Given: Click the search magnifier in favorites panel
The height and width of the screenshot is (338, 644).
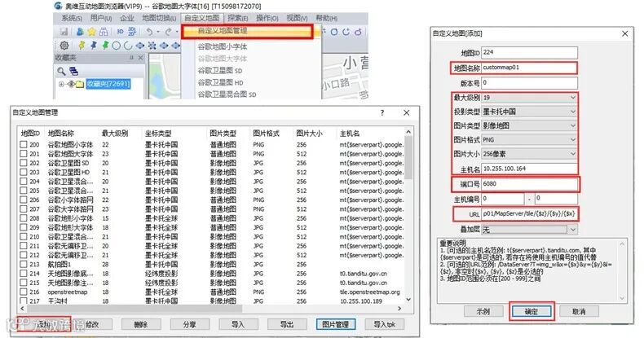Looking at the screenshot, I should click(61, 72).
